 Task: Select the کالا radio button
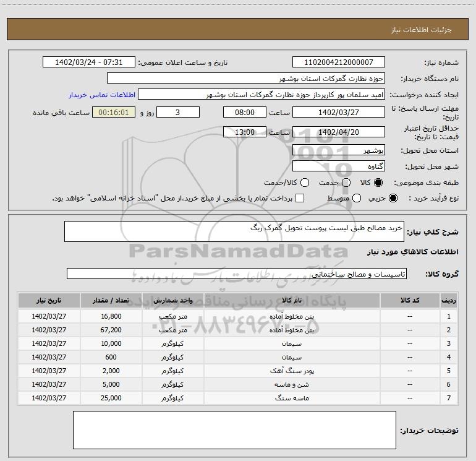pos(378,183)
